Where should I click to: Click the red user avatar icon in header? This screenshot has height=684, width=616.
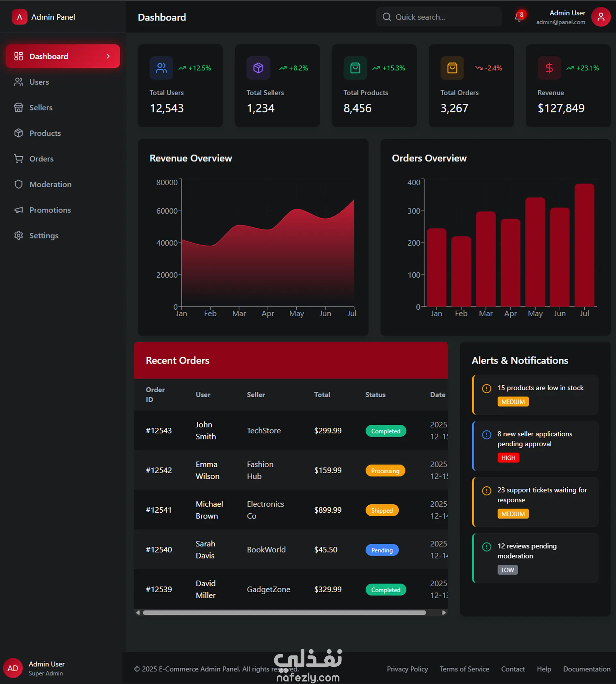tap(601, 17)
